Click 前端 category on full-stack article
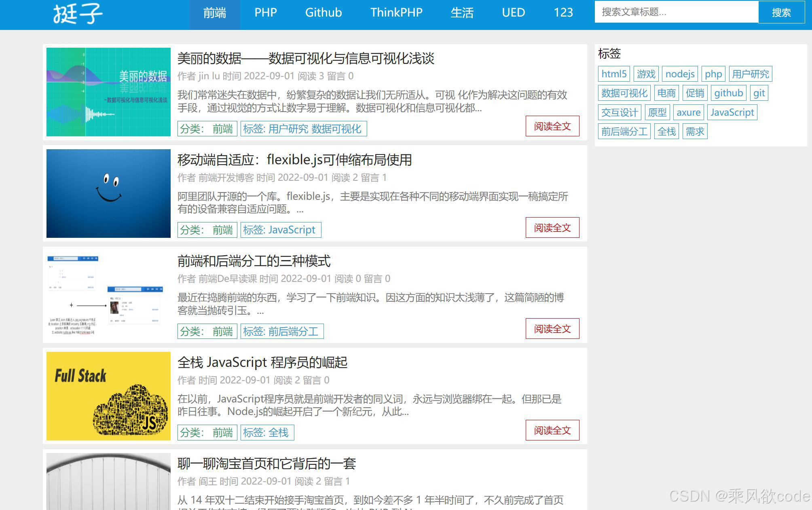 click(x=222, y=432)
